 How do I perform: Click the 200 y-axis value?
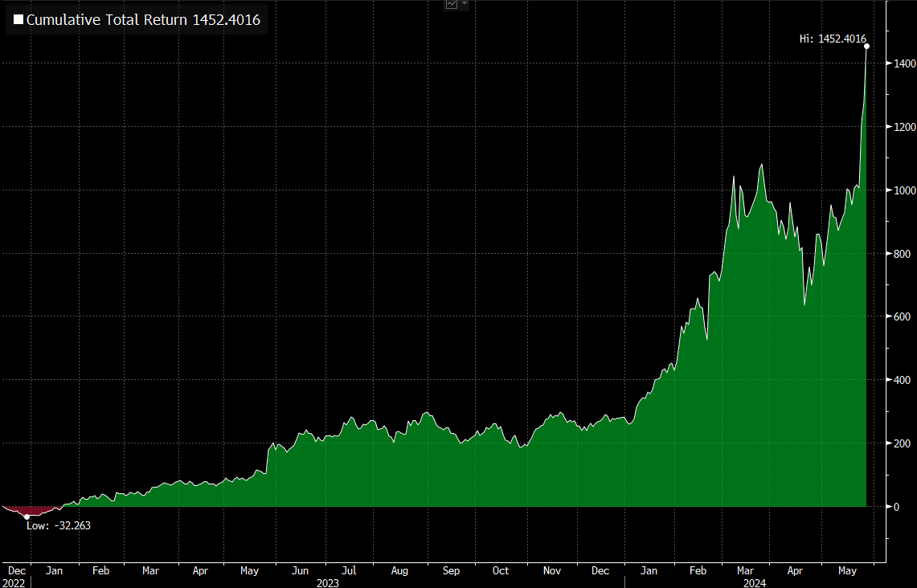click(x=902, y=443)
